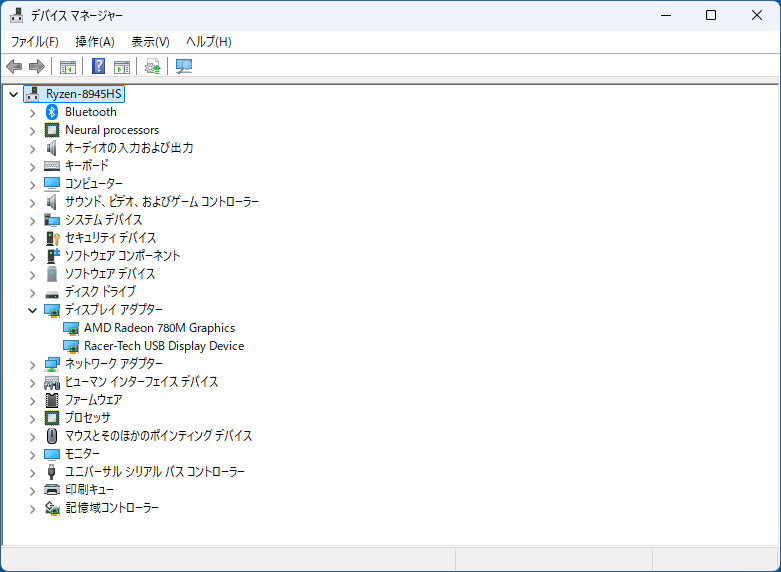Open the ヘルプ(H) menu
The image size is (781, 572).
pyautogui.click(x=209, y=42)
